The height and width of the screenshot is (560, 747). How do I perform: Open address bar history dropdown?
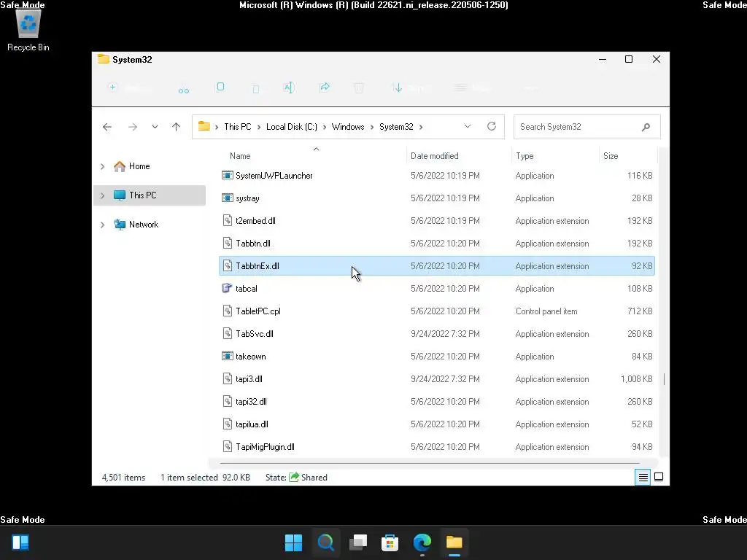click(x=468, y=126)
